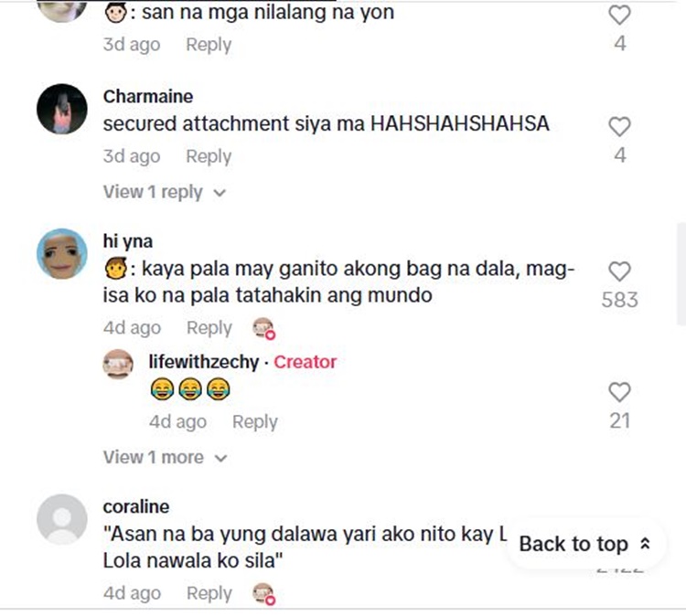Click the Back to top double-arrow icon

coord(645,544)
